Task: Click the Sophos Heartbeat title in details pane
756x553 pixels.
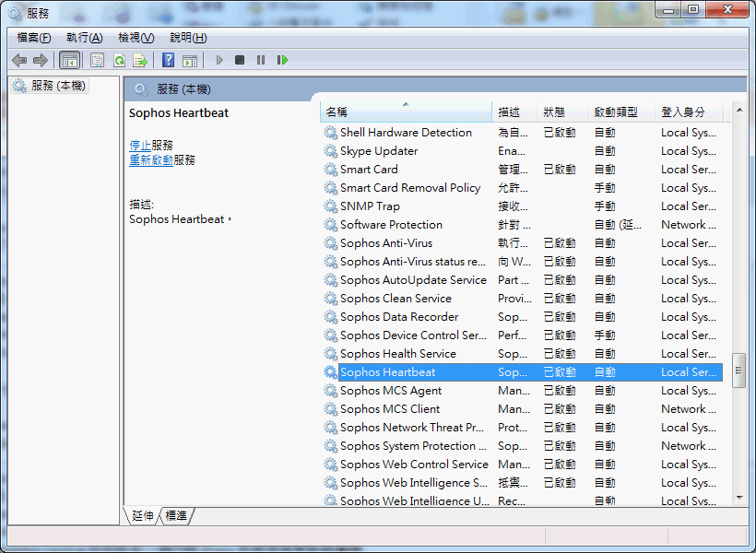Action: click(179, 112)
